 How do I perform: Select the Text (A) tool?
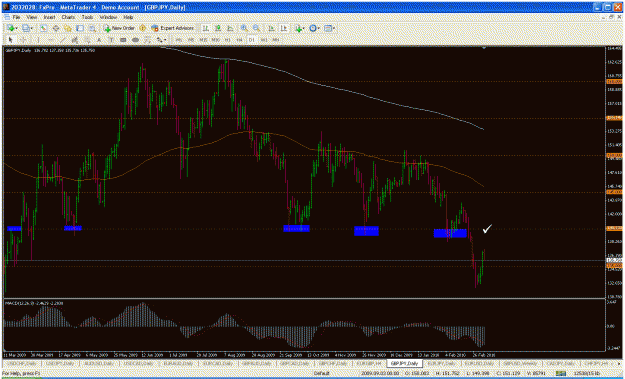coord(99,39)
